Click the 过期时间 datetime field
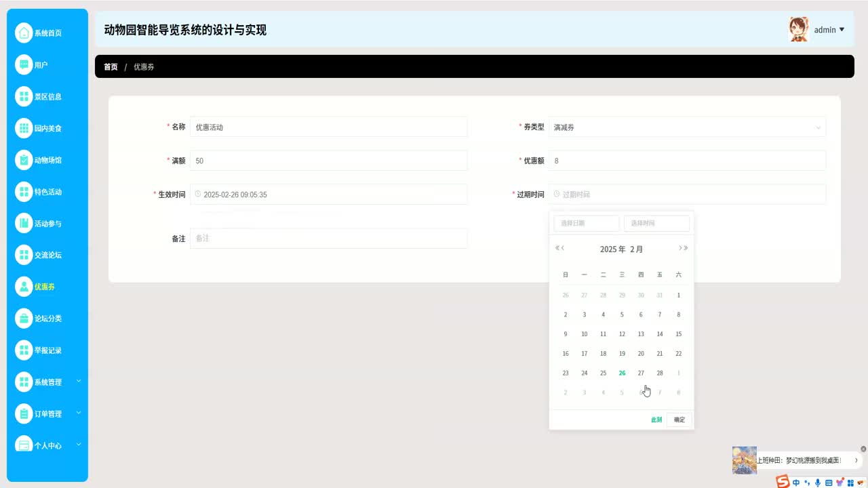Screen dimensions: 868x488 pos(687,195)
